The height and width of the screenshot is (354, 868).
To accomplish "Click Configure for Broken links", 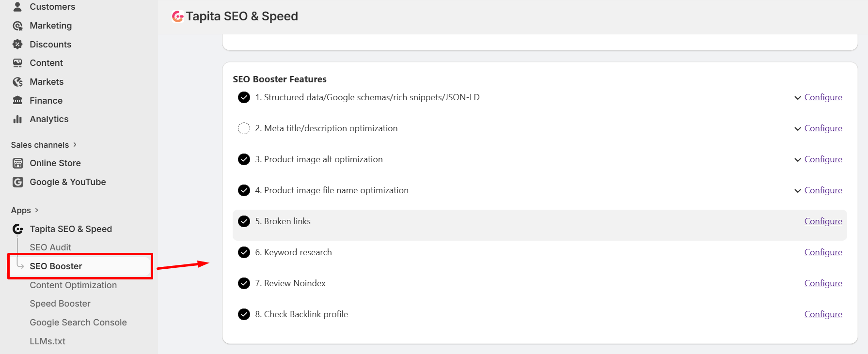I will click(x=823, y=221).
